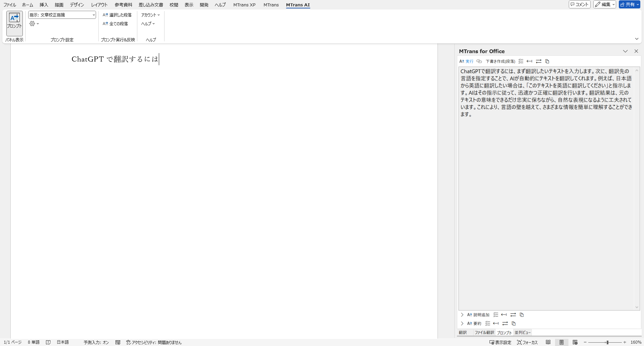Click swap-arrows icon in 要約 row
This screenshot has width=644, height=346.
[505, 323]
